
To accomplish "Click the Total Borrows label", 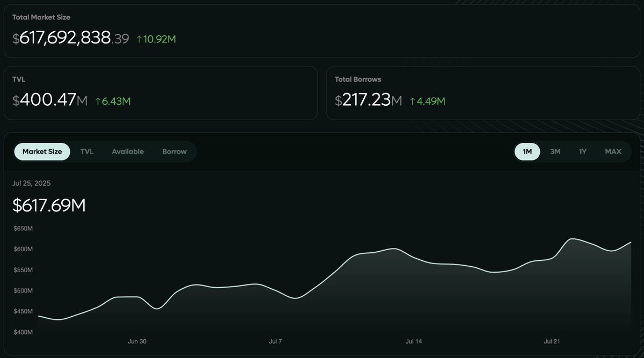I will pyautogui.click(x=358, y=79).
